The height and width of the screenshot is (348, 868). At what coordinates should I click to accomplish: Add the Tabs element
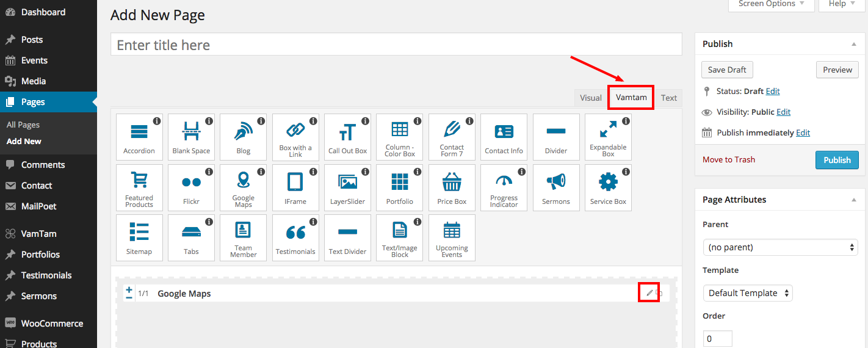[191, 237]
